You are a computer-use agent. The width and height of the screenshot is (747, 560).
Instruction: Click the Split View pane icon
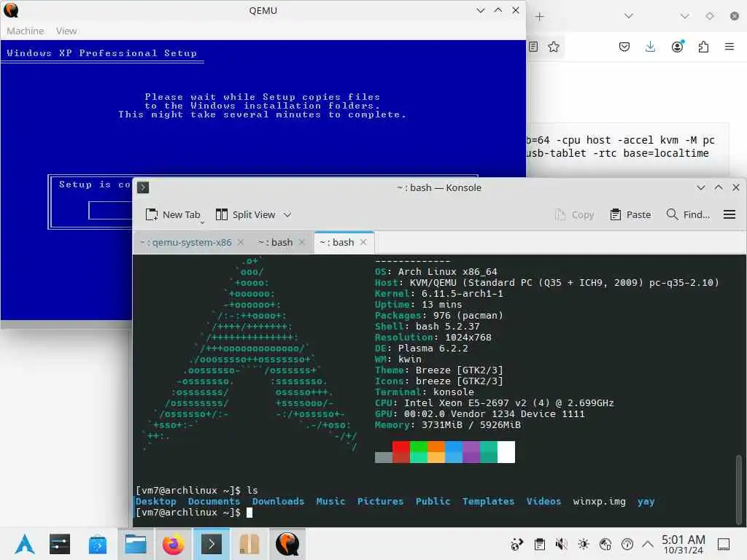point(222,215)
